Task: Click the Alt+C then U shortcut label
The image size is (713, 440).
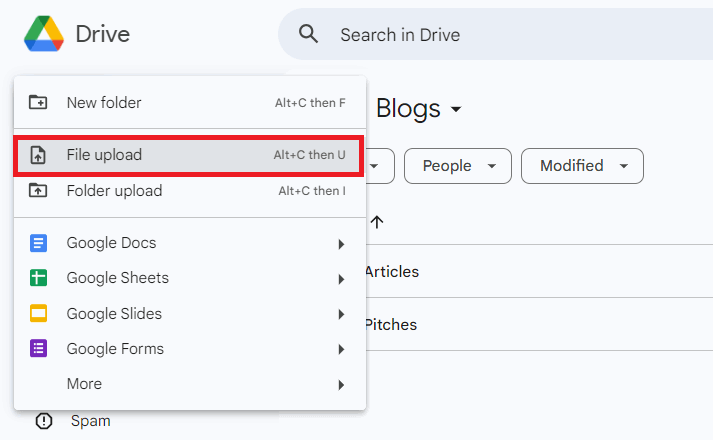Action: point(309,155)
